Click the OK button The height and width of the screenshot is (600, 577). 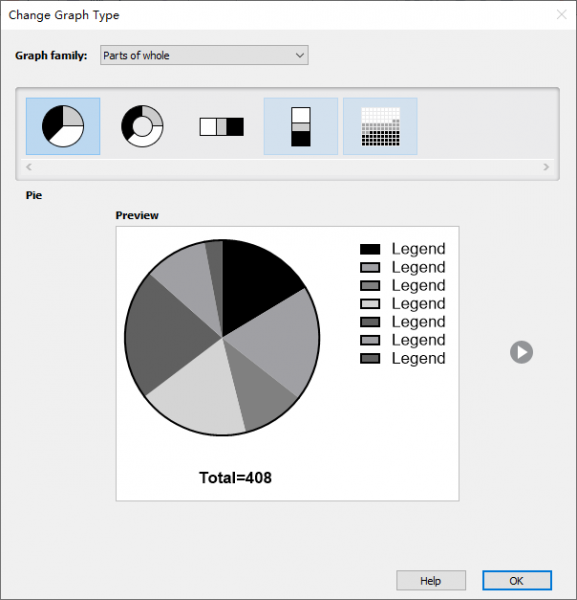(517, 580)
